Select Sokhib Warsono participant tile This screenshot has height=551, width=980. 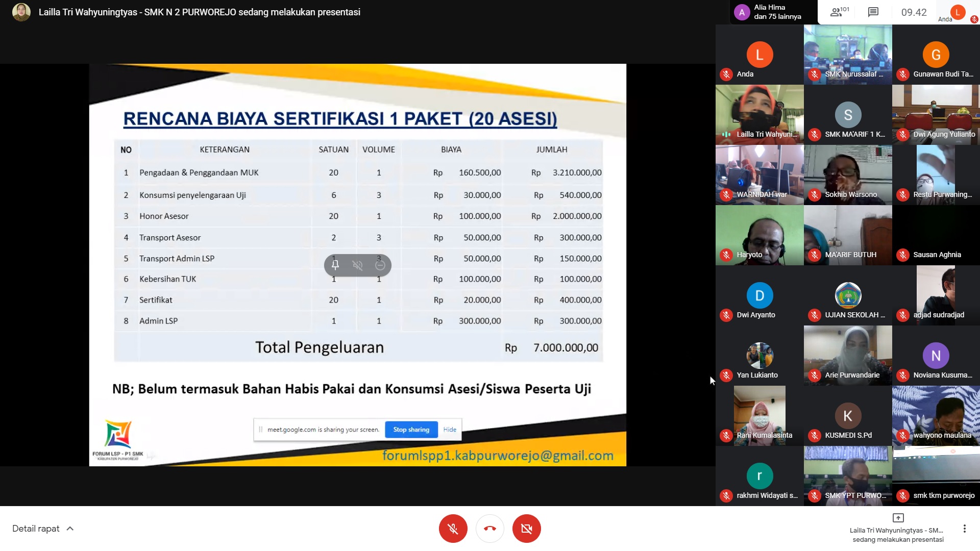(x=848, y=174)
